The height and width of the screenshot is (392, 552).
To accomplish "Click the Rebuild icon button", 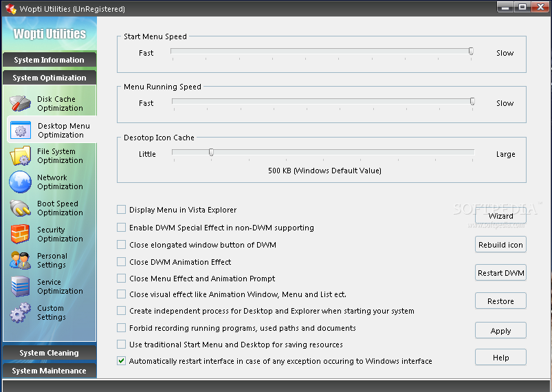I will coord(500,244).
